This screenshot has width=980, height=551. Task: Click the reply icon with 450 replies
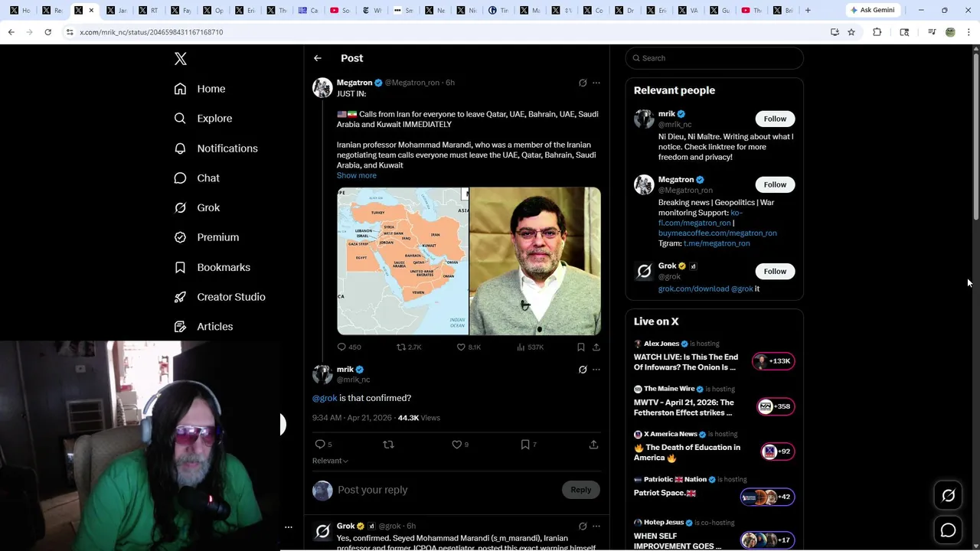pyautogui.click(x=349, y=347)
